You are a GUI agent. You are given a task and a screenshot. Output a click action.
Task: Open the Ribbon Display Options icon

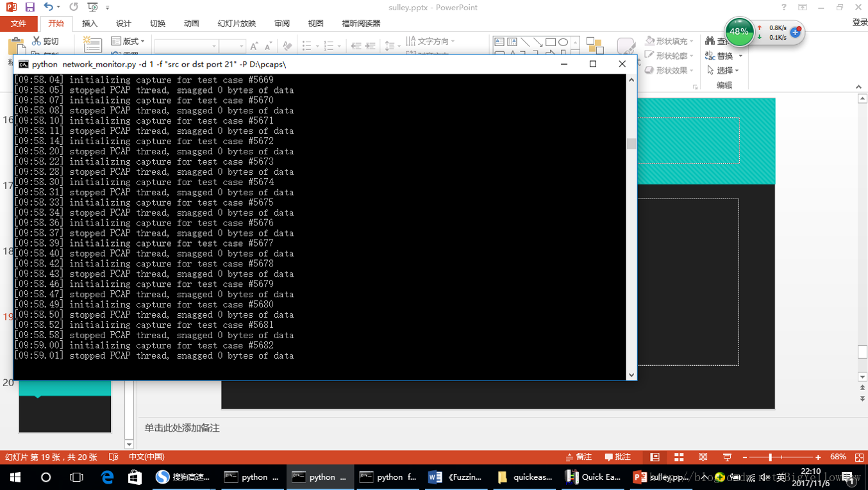coord(803,7)
